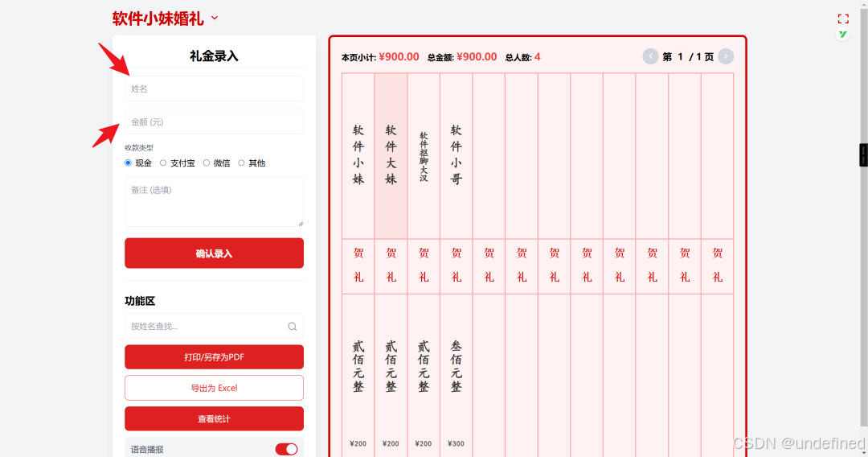The height and width of the screenshot is (457, 868).
Task: Click the 总金额 ¥900.00 value
Action: click(477, 56)
